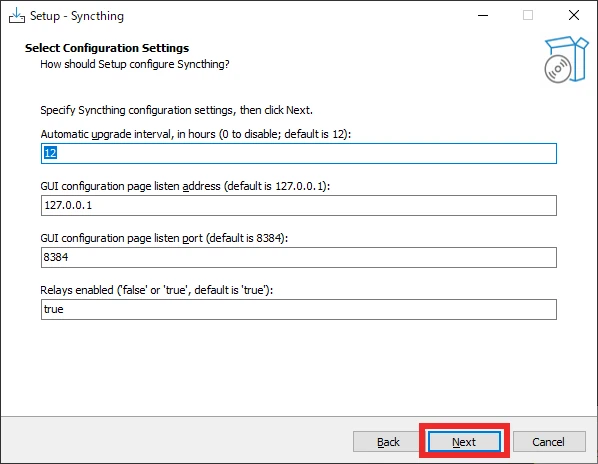Image resolution: width=598 pixels, height=464 pixels.
Task: Click the Next button to continue
Action: coord(464,442)
